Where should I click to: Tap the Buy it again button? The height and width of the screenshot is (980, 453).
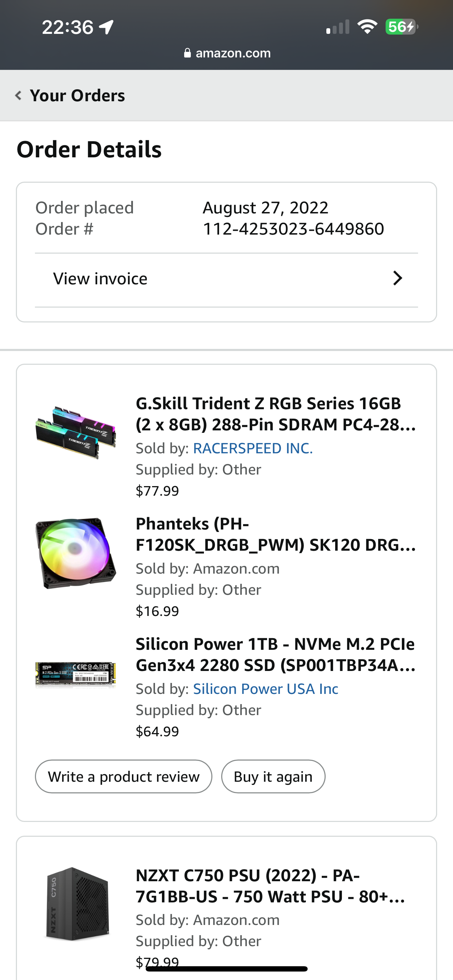pos(273,776)
